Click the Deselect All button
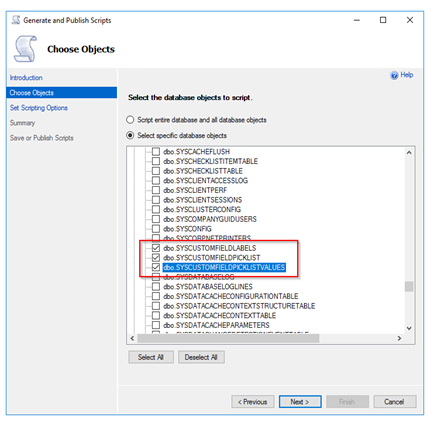This screenshot has height=423, width=441. [201, 357]
